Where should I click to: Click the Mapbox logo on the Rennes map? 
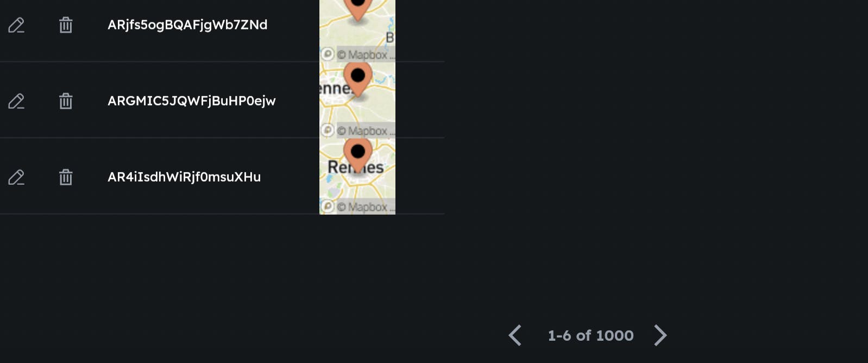(x=327, y=206)
